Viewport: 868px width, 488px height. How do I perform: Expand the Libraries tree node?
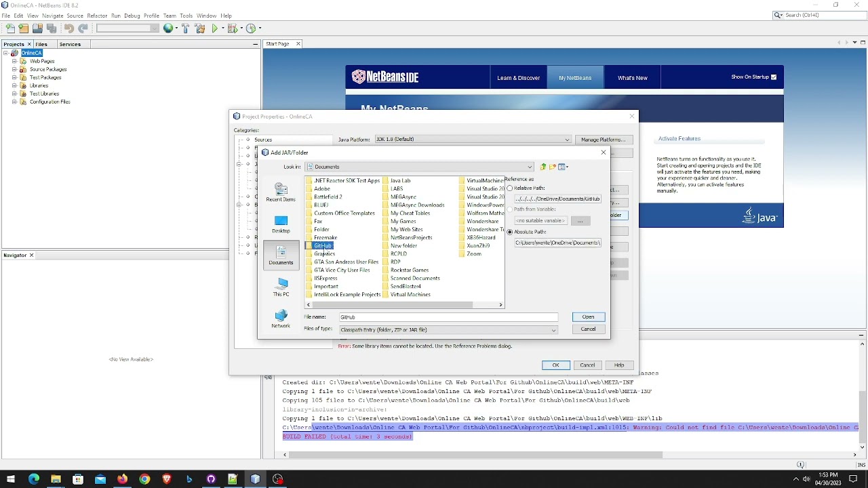[x=14, y=85]
